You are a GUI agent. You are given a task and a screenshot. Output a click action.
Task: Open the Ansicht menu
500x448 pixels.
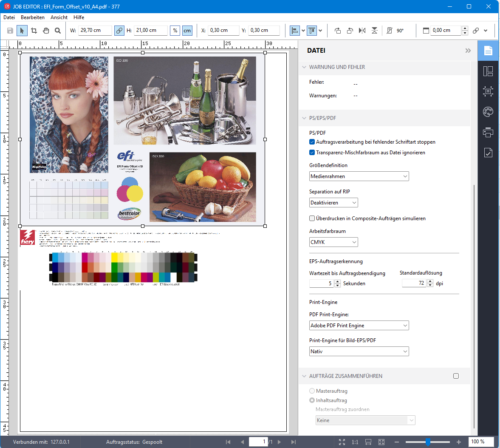click(x=59, y=17)
